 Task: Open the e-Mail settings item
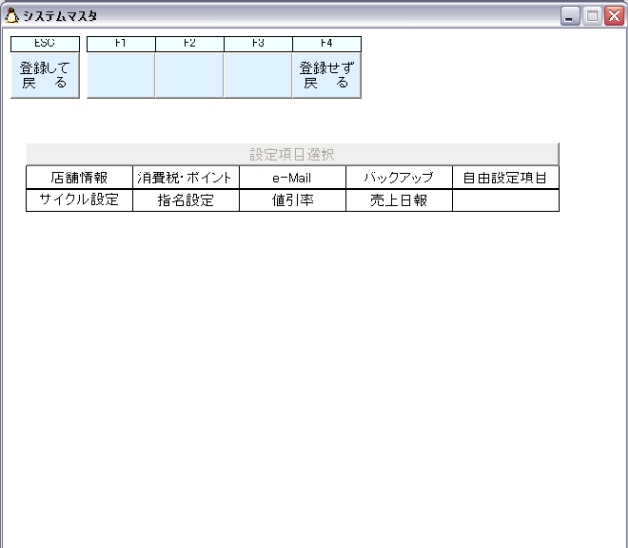[292, 178]
